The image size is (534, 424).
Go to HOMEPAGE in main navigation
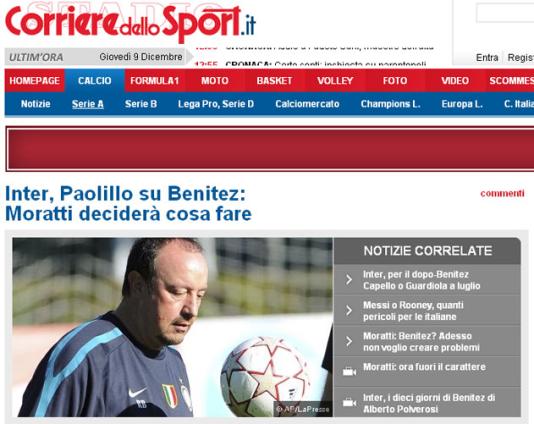tap(34, 81)
